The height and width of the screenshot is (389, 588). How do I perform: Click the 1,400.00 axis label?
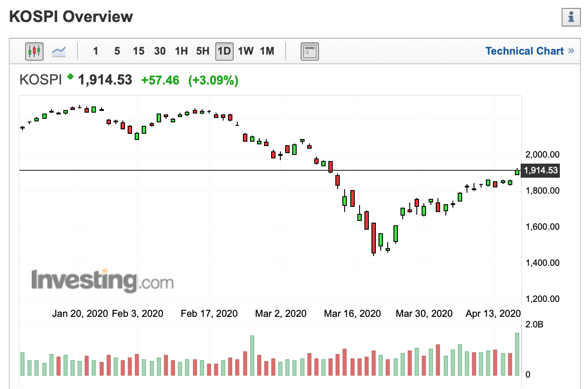(x=542, y=263)
